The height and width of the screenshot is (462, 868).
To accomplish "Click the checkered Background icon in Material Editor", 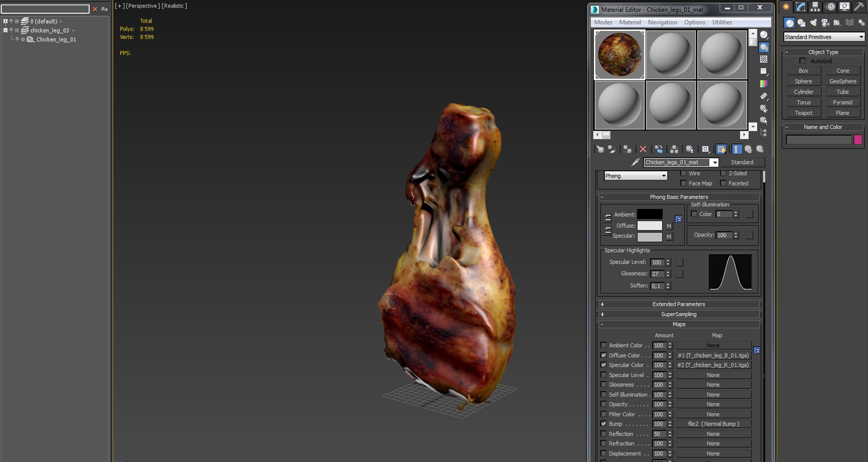I will [764, 59].
